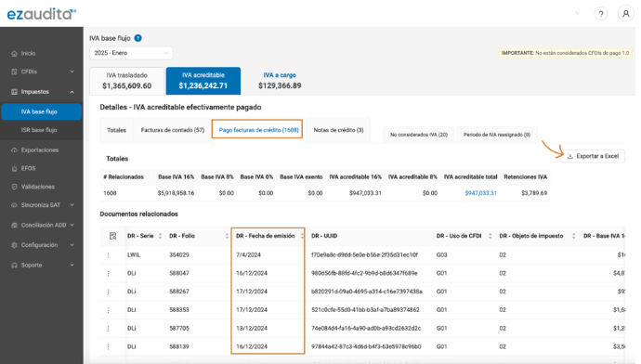Select the Facturas de contado (57) tab
Screen dimensions: 641x364
point(173,130)
